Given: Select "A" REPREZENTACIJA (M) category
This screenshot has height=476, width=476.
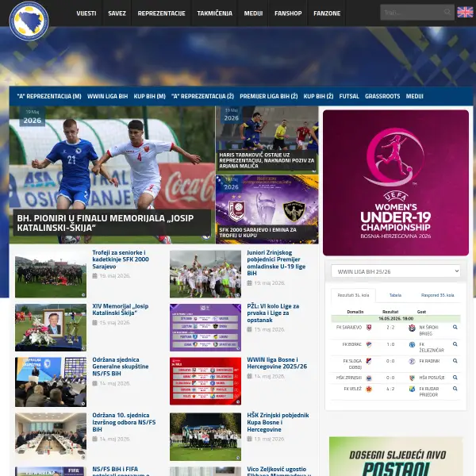Looking at the screenshot, I should [49, 96].
